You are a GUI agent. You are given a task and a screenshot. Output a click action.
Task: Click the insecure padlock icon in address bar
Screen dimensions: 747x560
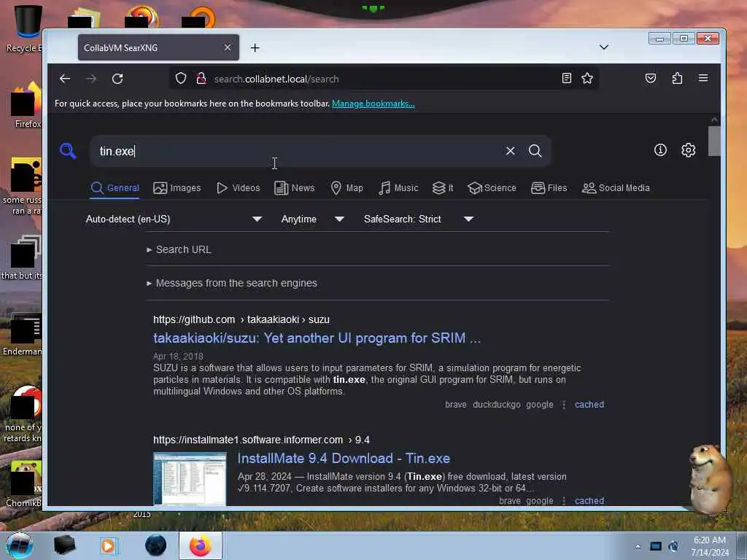click(x=201, y=78)
